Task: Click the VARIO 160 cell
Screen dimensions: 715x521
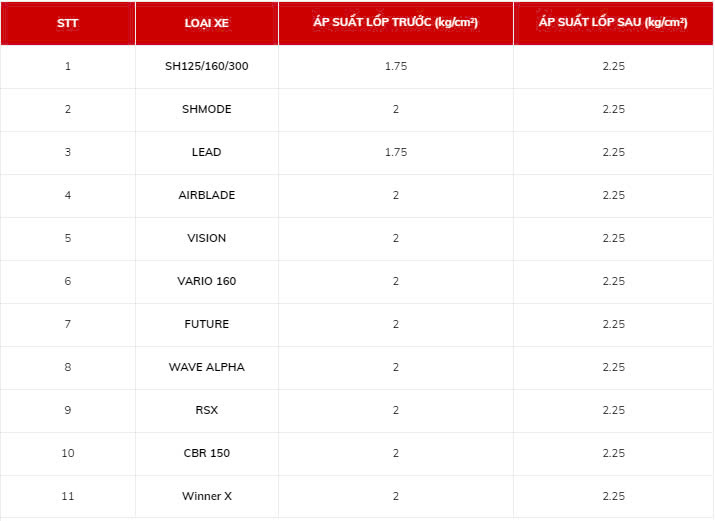Action: tap(207, 281)
